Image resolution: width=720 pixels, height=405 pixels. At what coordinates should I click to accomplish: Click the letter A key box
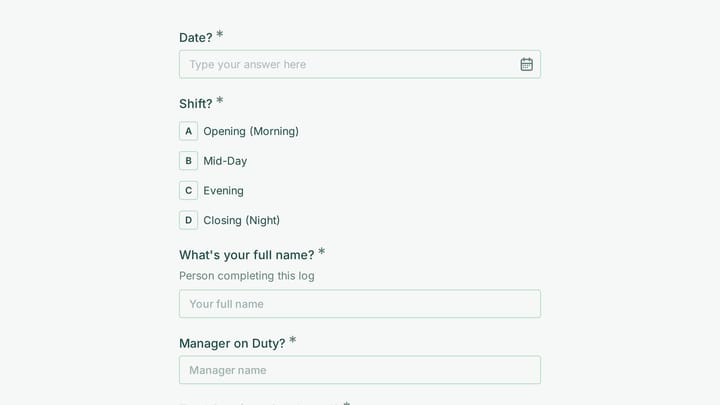click(188, 131)
